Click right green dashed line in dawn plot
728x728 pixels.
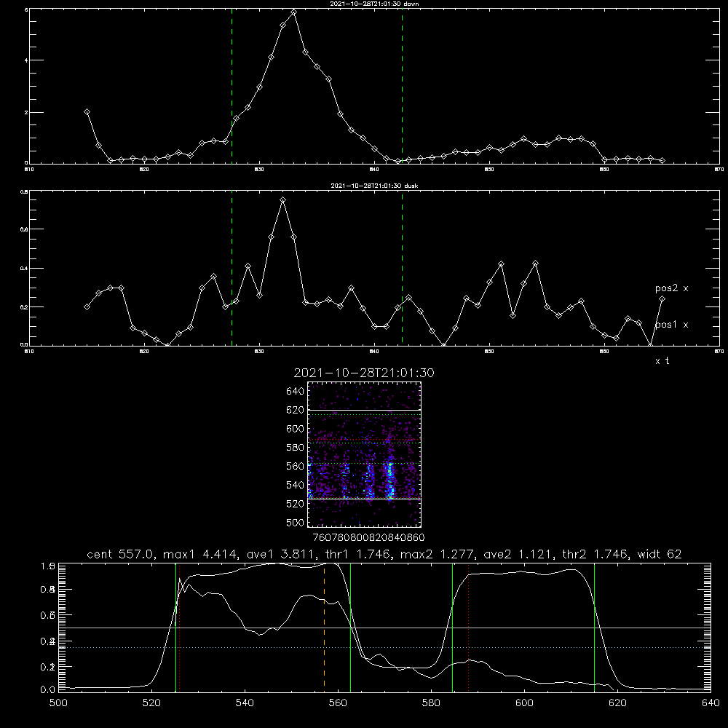[402, 87]
